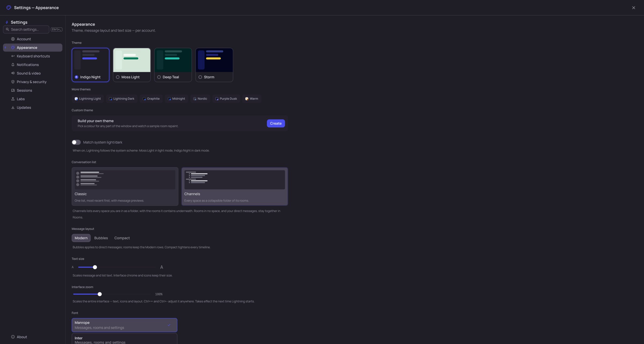Click the Updates download icon
Screen dimensions: 644x344
pos(13,108)
